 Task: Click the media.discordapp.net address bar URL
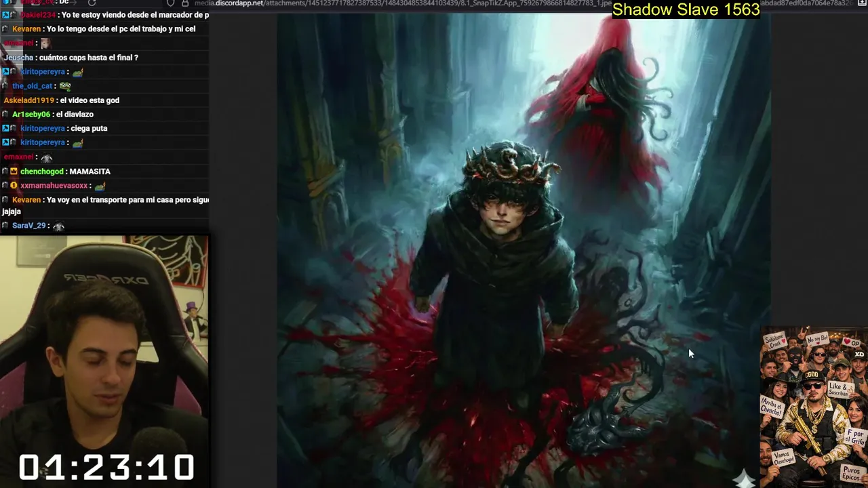coord(522,3)
